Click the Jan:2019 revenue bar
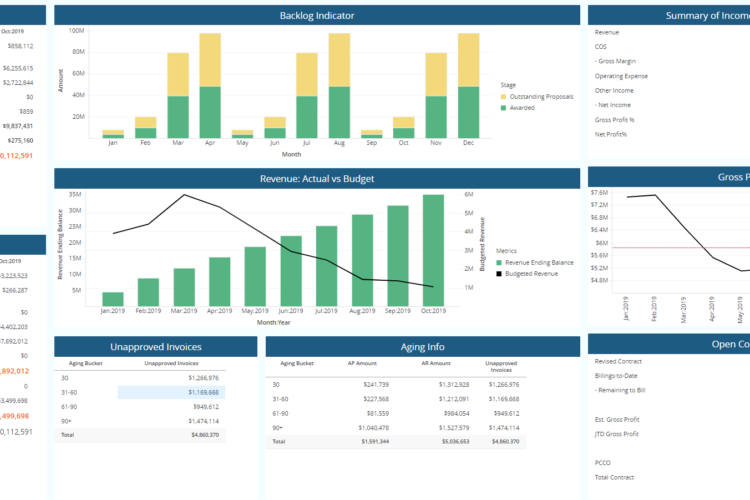 (113, 299)
